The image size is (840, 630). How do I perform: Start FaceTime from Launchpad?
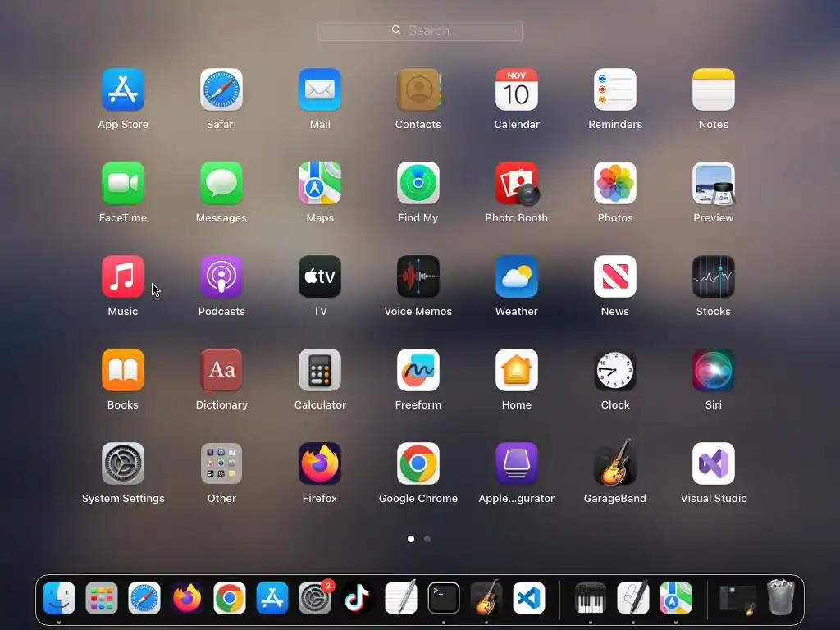(x=123, y=183)
